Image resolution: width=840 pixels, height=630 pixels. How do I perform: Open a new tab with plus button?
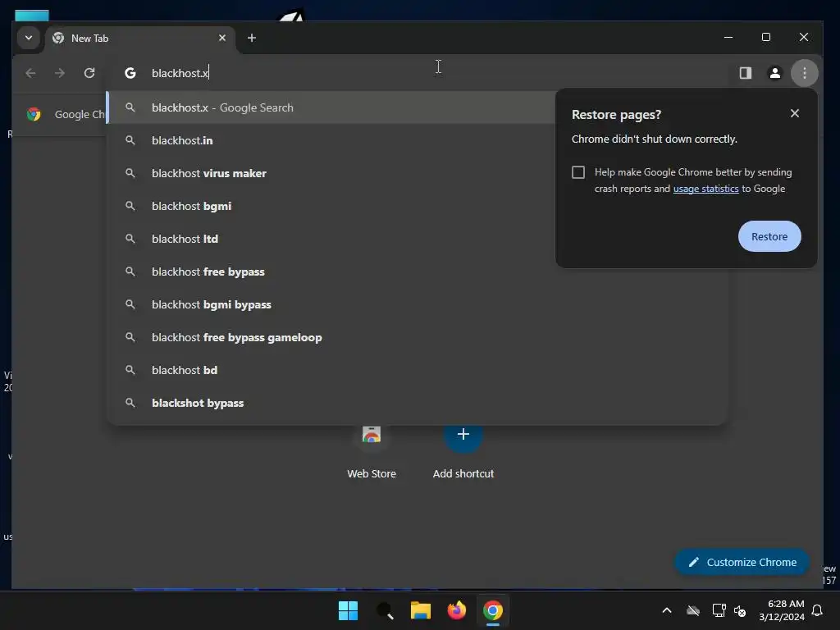pyautogui.click(x=252, y=38)
